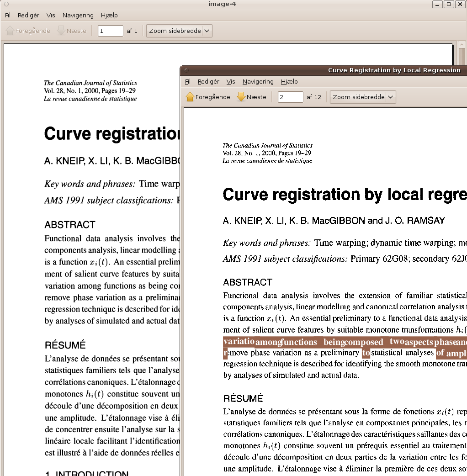Open Redigér menu in Curve Registration window

click(x=208, y=81)
